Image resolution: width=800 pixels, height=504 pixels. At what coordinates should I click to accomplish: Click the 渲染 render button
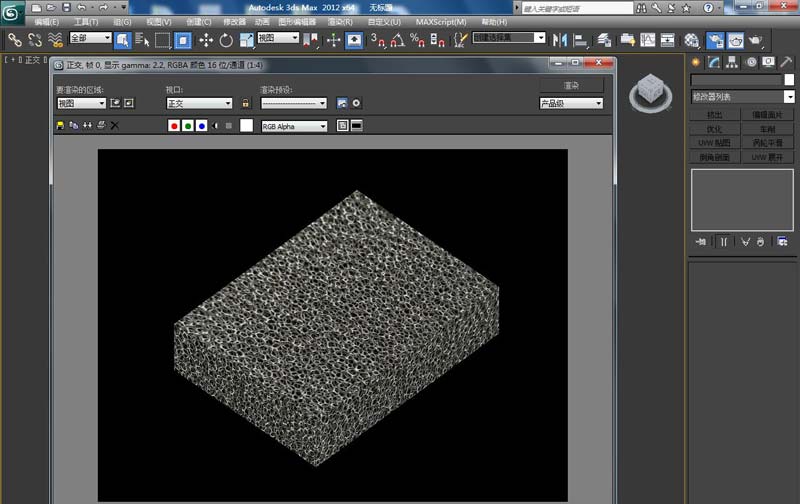pyautogui.click(x=571, y=86)
